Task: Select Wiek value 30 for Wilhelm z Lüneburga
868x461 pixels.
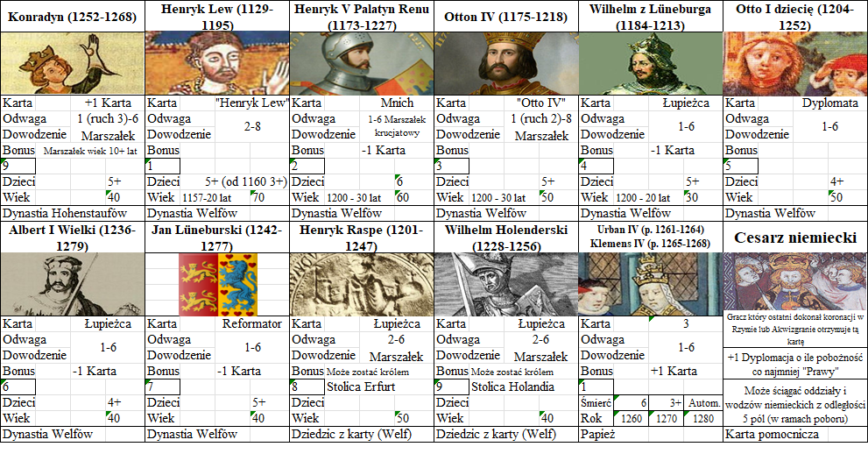Action: tap(703, 198)
